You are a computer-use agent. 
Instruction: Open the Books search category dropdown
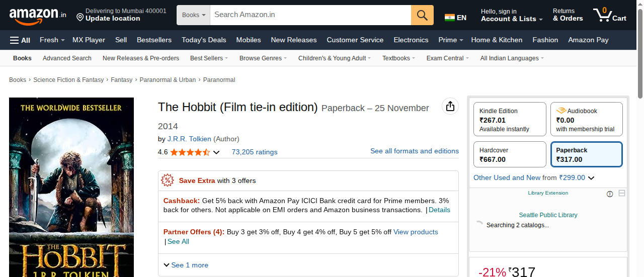coord(194,15)
